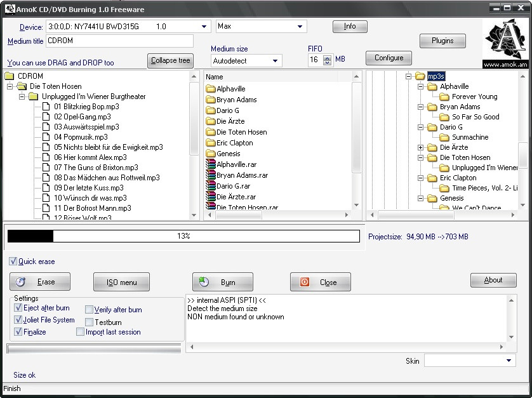Click the CDROM root folder icon
Viewport: 532px width, 398px height.
tap(10, 76)
